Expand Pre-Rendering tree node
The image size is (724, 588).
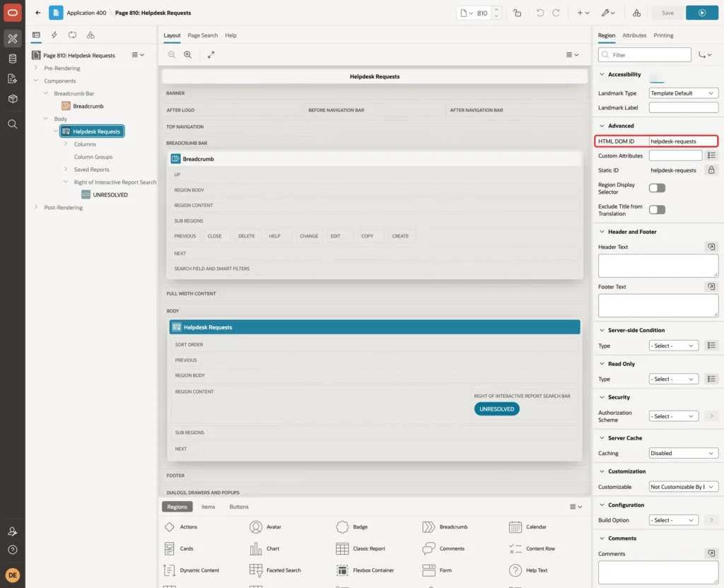(35, 68)
